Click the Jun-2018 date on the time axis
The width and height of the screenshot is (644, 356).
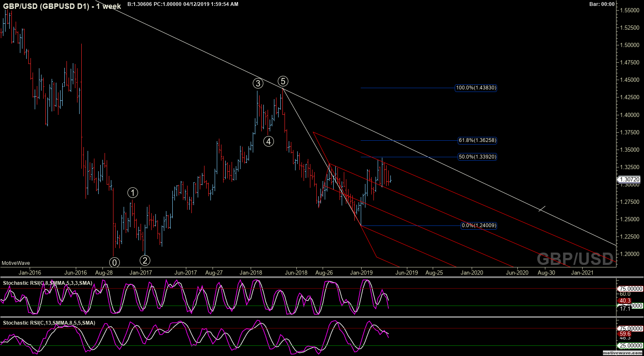296,273
